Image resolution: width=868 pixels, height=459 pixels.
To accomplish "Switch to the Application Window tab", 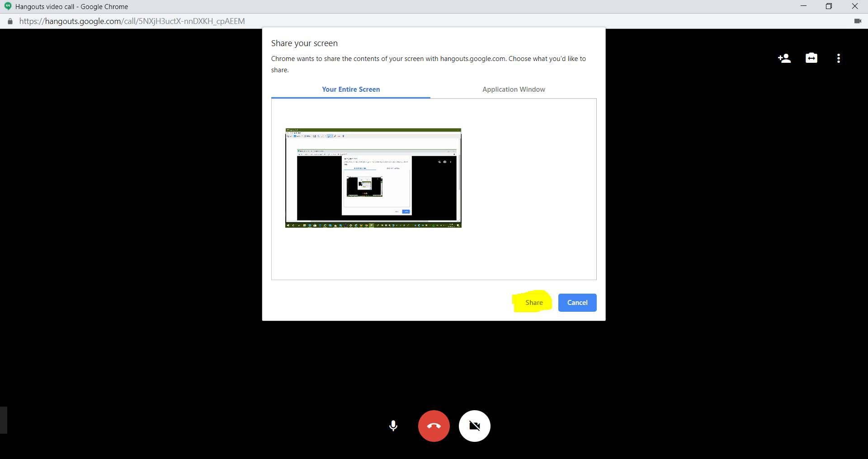I will pyautogui.click(x=514, y=89).
